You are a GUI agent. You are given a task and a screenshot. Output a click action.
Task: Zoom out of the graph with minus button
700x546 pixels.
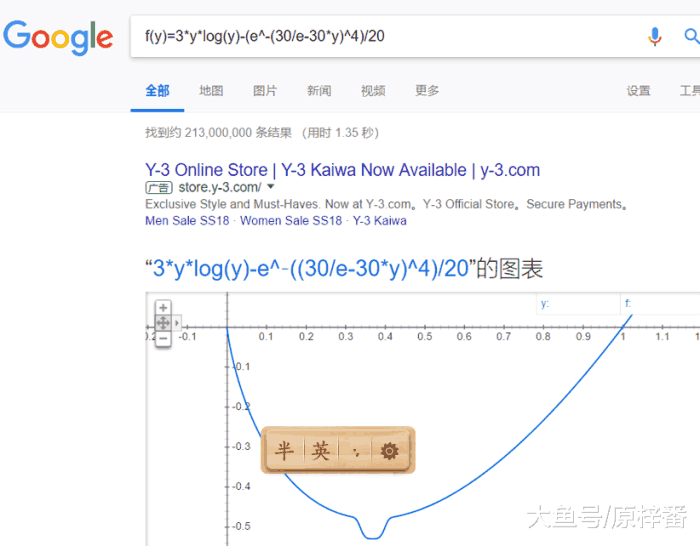[163, 339]
